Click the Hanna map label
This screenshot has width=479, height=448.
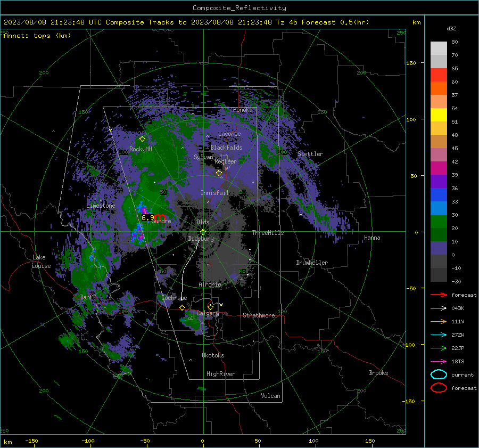tap(372, 238)
